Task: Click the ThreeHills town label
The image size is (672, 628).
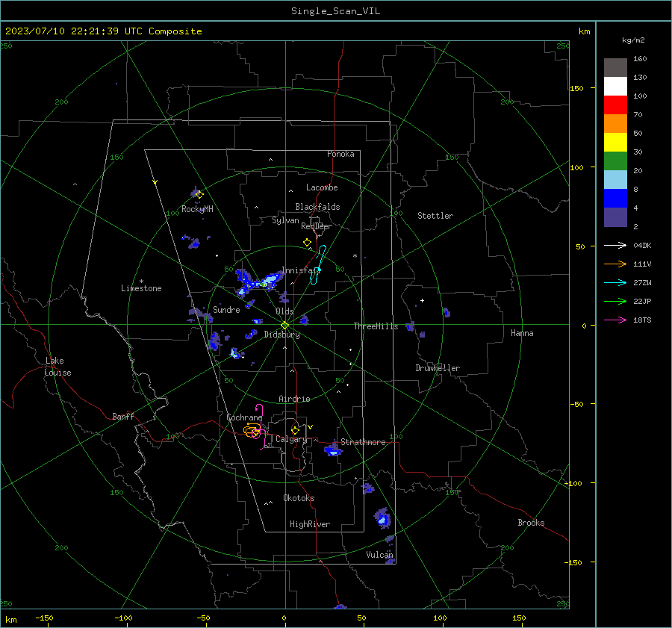Action: (376, 326)
